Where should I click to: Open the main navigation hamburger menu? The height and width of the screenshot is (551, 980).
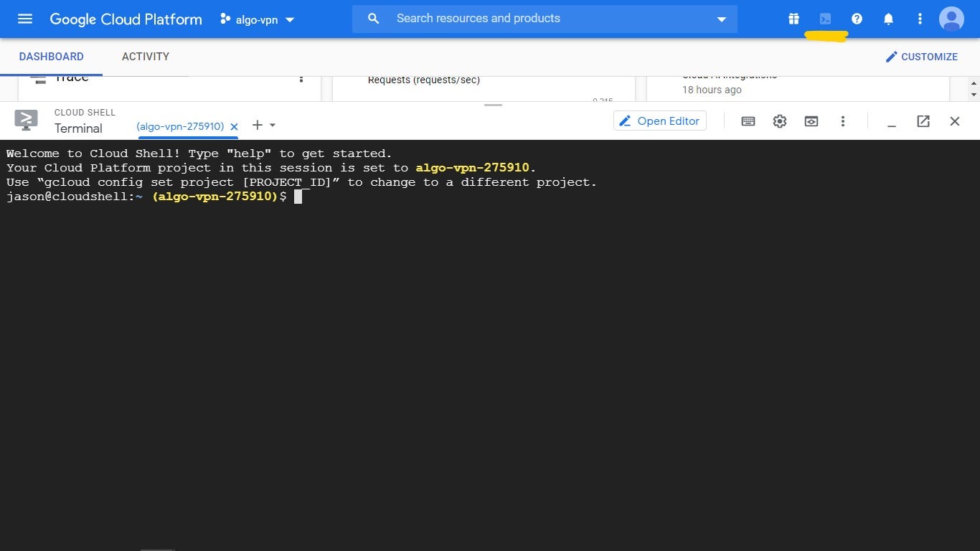click(25, 19)
